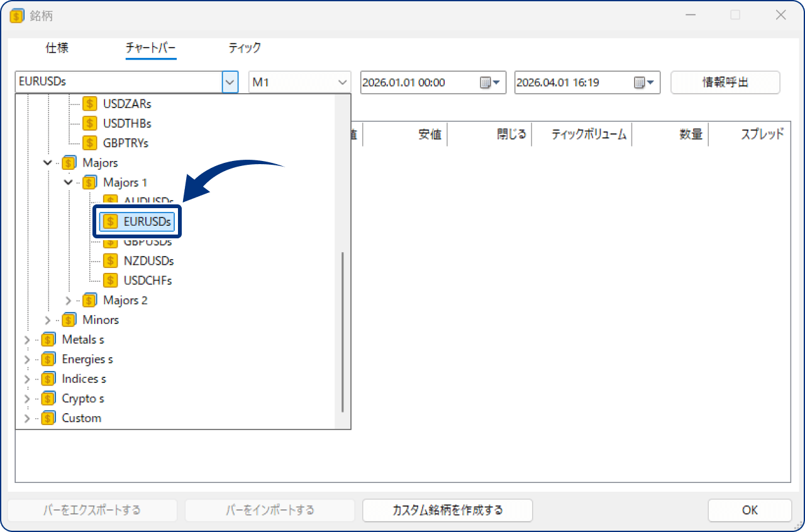Expand the Minors tree node
Viewport: 805px width, 532px height.
click(48, 319)
